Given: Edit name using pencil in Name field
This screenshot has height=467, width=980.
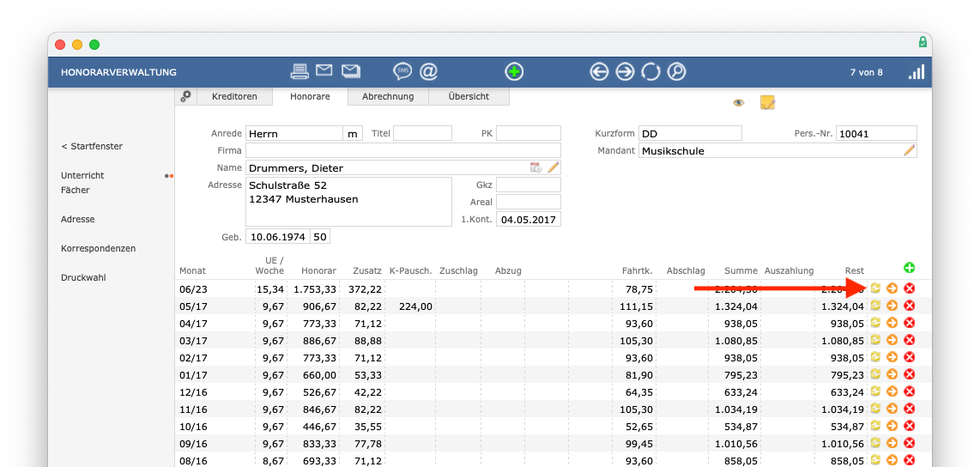Looking at the screenshot, I should click(x=554, y=167).
